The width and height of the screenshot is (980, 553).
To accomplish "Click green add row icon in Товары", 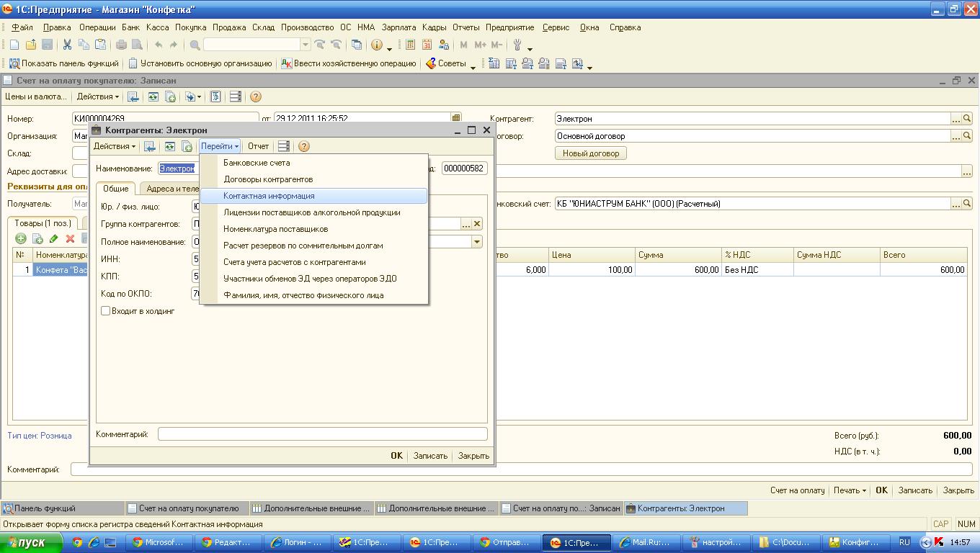I will (x=21, y=238).
